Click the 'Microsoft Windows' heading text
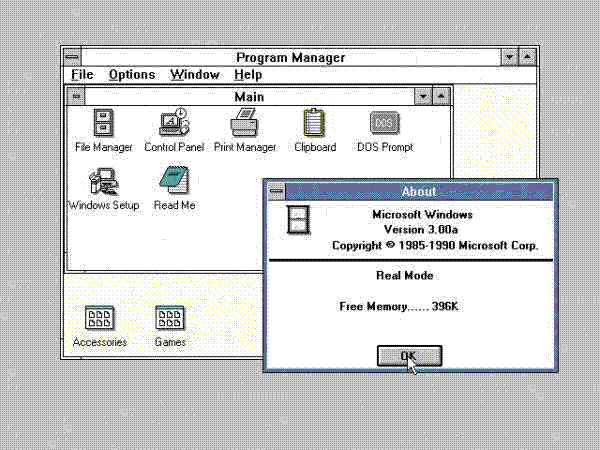600x450 pixels. (x=422, y=214)
